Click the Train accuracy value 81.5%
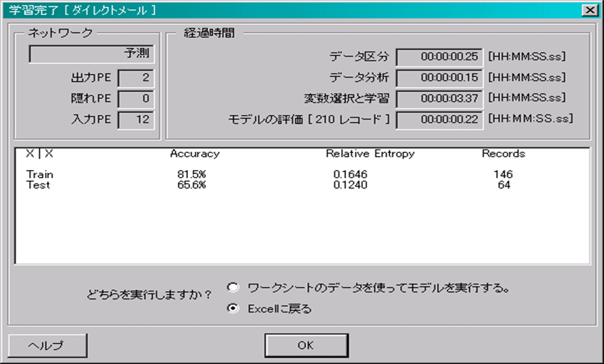604x364 pixels. pyautogui.click(x=191, y=174)
